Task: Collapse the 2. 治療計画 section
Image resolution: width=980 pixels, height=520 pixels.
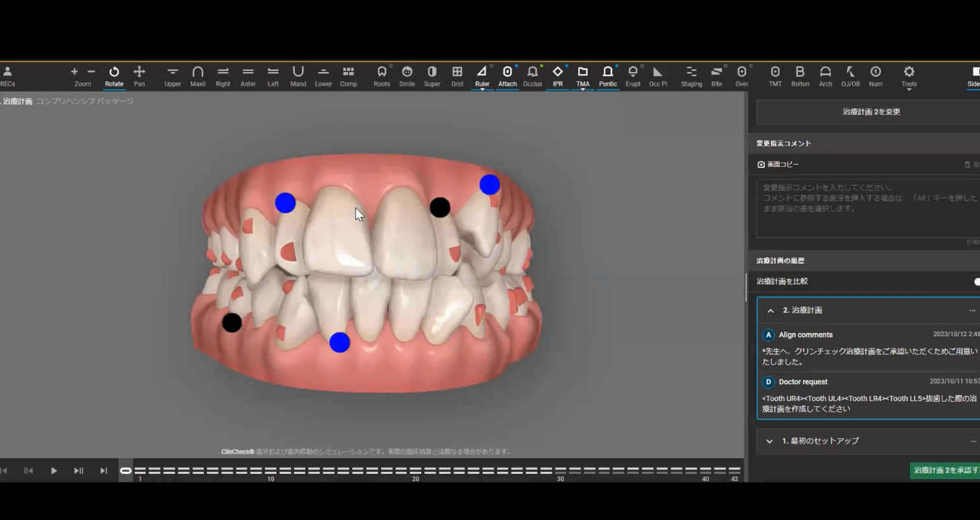Action: click(770, 311)
